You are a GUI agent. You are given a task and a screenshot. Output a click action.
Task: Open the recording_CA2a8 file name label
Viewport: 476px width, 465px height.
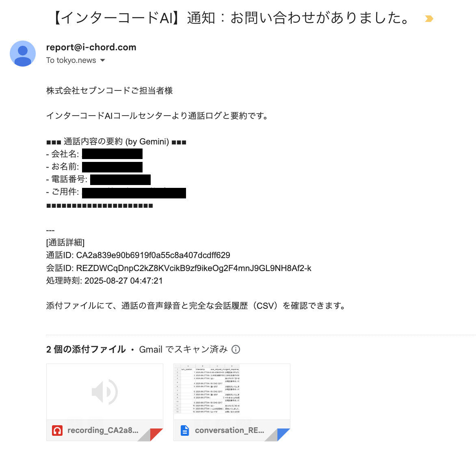point(103,431)
